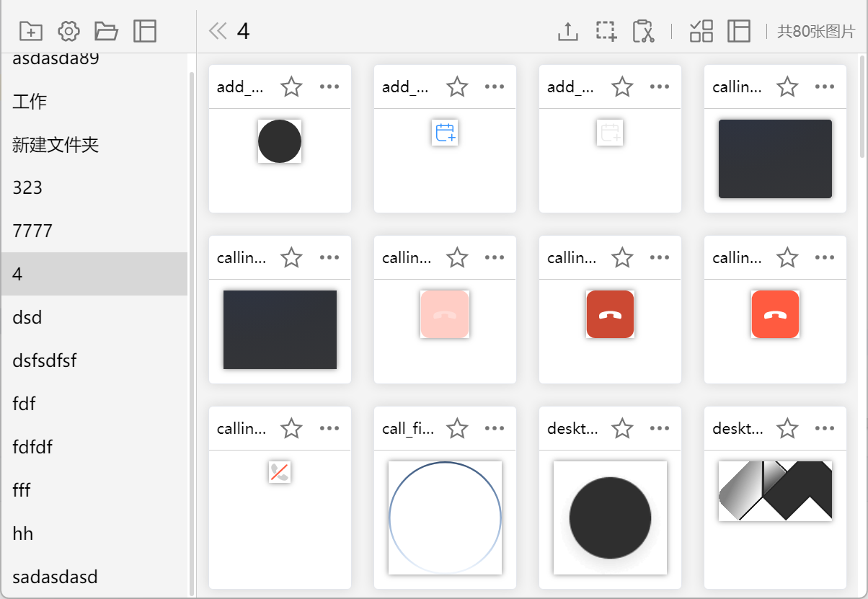Image resolution: width=868 pixels, height=599 pixels.
Task: Open settings via the gear icon
Action: pos(68,31)
